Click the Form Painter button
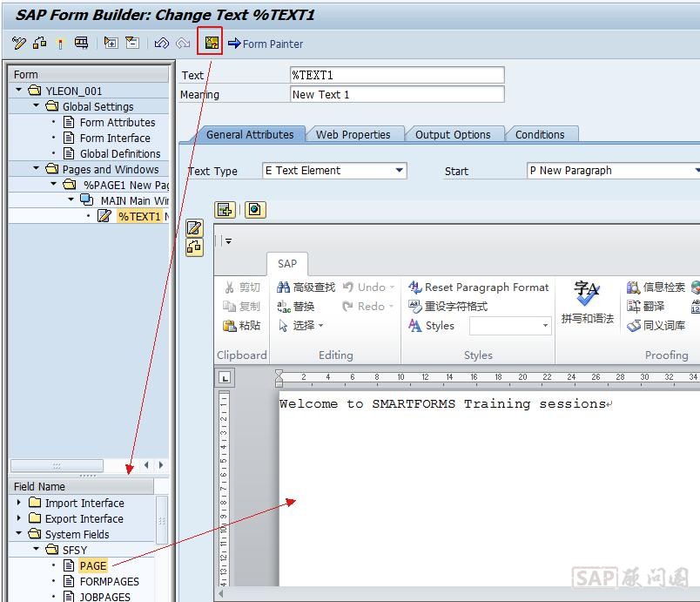 pyautogui.click(x=266, y=44)
